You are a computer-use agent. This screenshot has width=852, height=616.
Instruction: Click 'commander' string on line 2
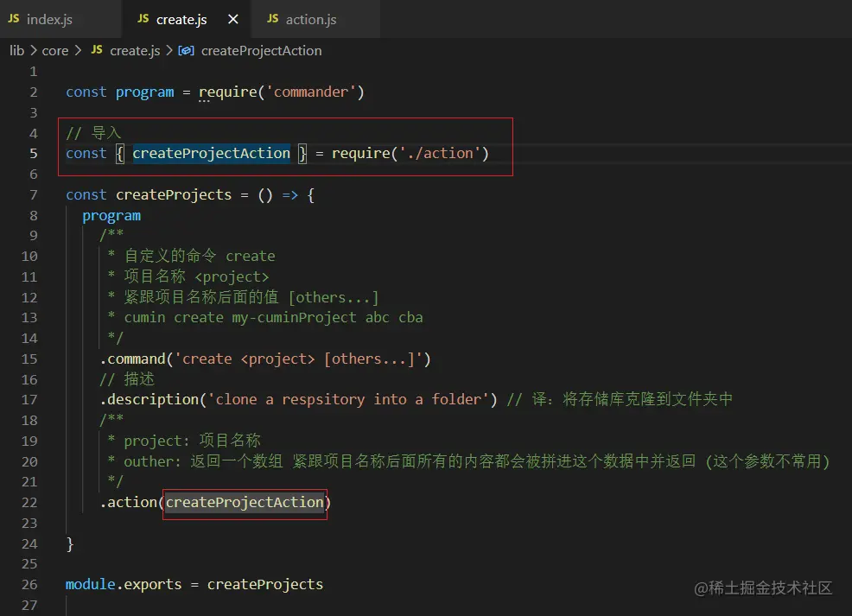tap(311, 92)
